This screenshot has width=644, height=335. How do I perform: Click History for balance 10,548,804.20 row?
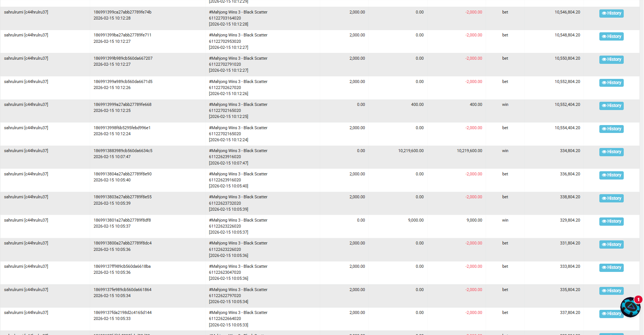tap(611, 36)
